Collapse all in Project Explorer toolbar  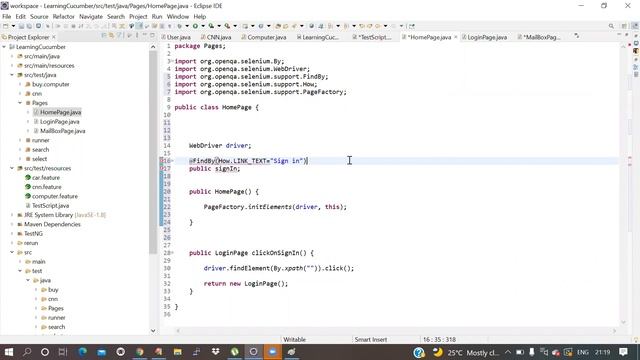(x=104, y=36)
